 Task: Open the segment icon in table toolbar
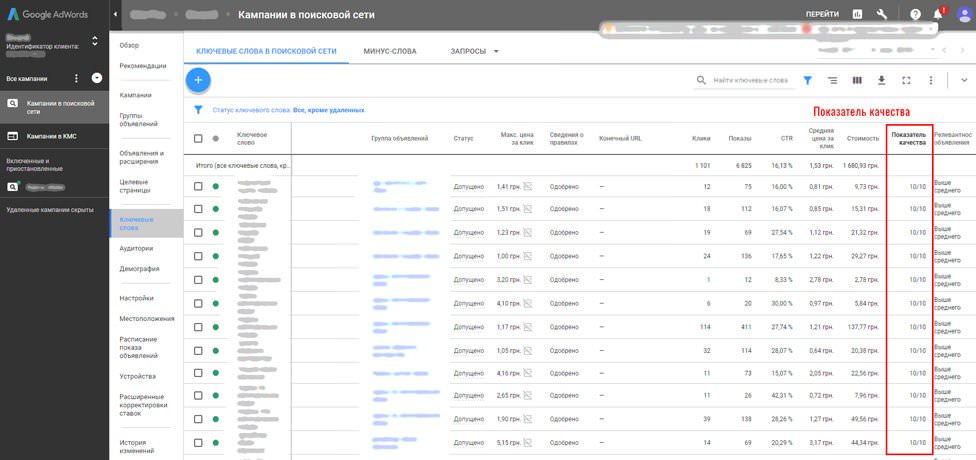(832, 80)
